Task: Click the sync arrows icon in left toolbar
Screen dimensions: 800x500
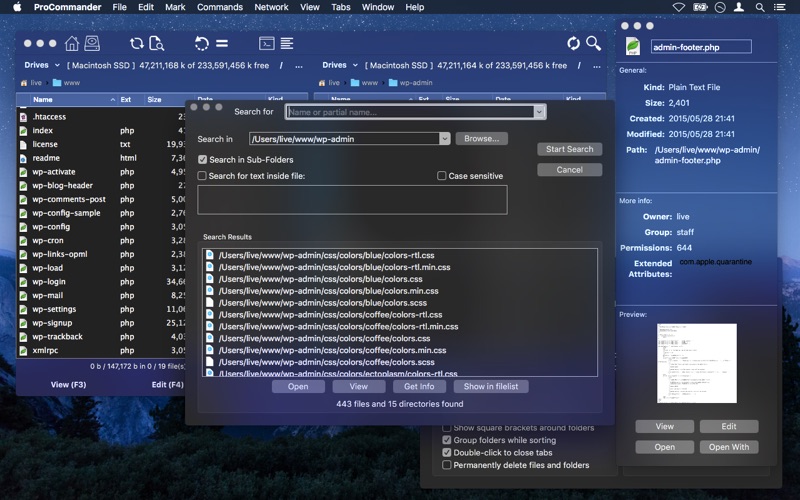Action: (x=136, y=43)
